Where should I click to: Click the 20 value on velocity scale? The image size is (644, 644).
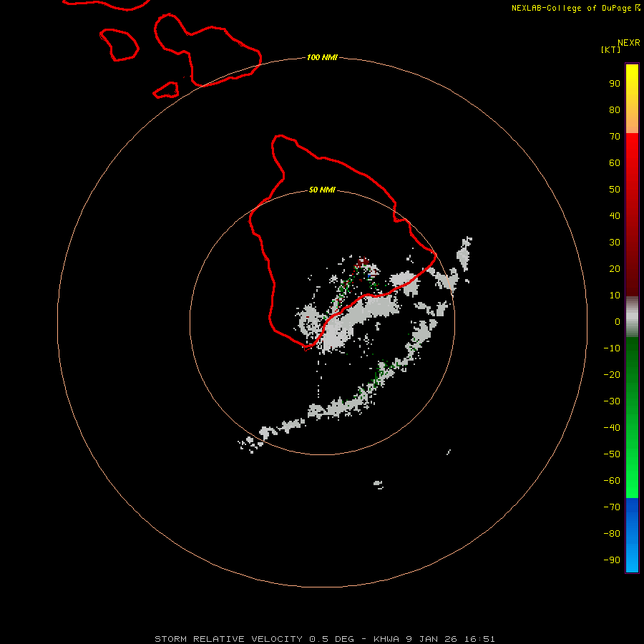click(x=615, y=268)
